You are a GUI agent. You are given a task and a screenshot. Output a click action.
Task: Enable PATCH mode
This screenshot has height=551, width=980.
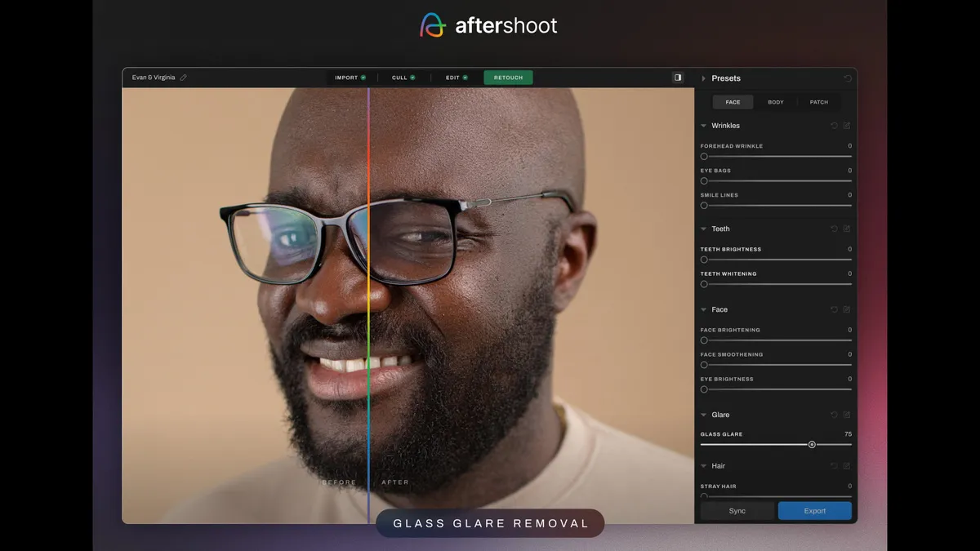pyautogui.click(x=818, y=101)
